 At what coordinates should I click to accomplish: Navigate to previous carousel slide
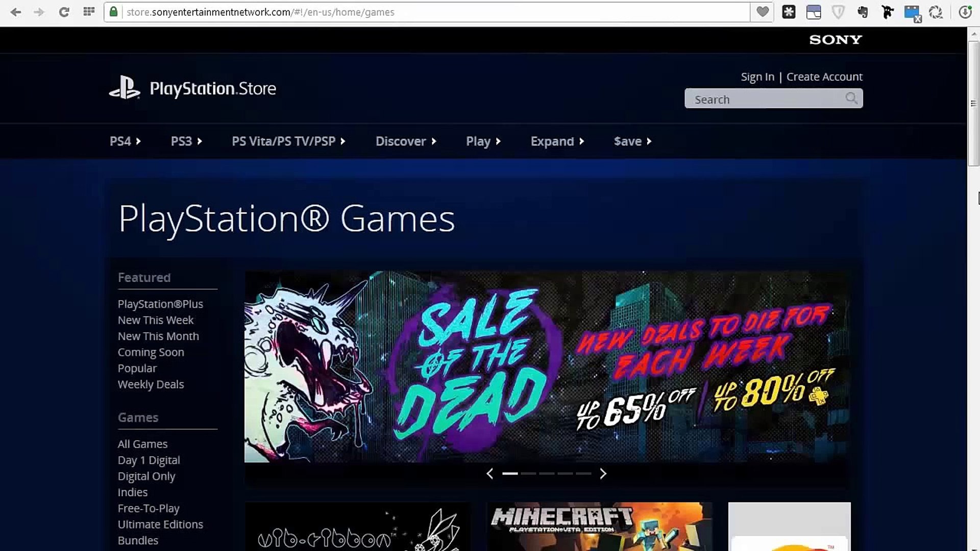[x=491, y=473]
